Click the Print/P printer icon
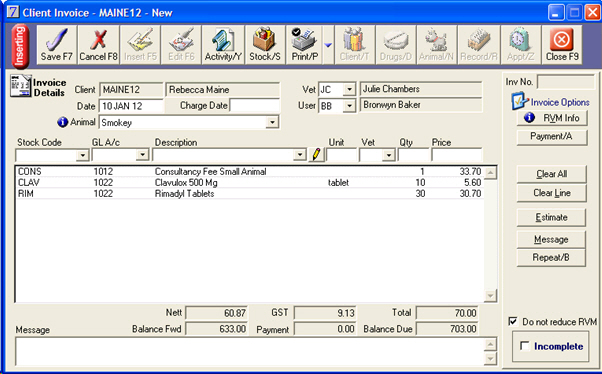Image resolution: width=602 pixels, height=374 pixels. pos(304,45)
